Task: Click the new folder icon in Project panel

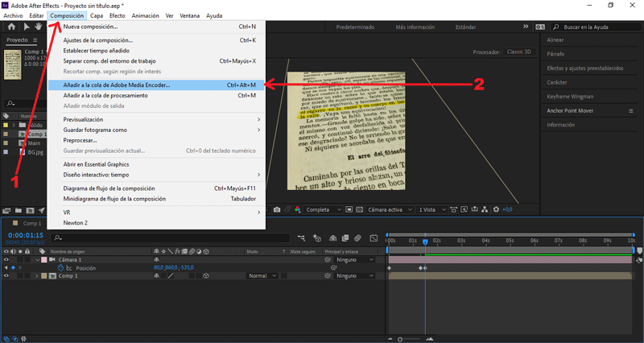Action: [19, 210]
